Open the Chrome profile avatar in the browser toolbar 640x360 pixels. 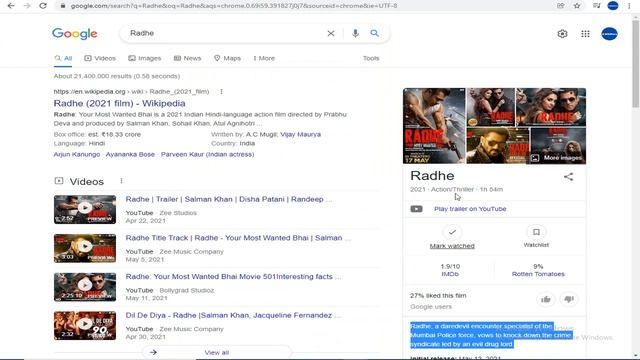[613, 6]
